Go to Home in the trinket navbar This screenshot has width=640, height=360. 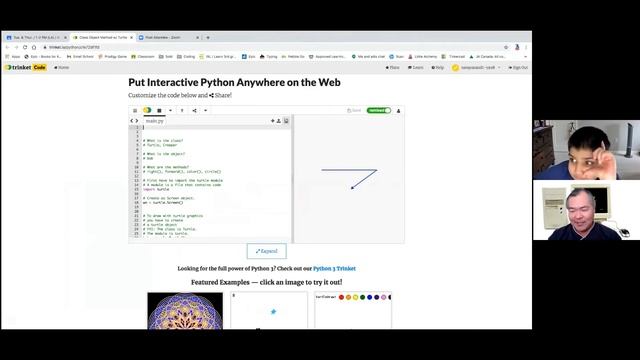(x=62, y=67)
